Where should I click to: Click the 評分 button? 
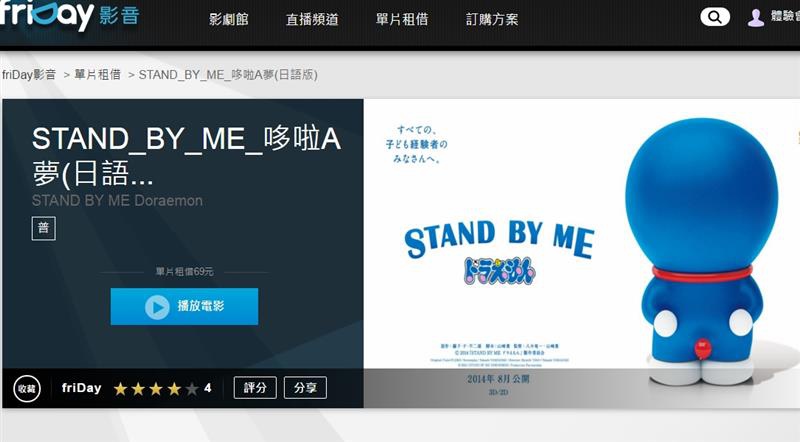tap(255, 388)
